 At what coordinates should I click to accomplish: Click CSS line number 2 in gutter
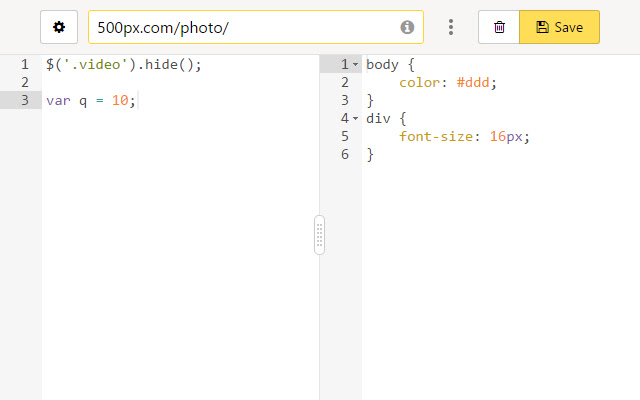(x=344, y=83)
